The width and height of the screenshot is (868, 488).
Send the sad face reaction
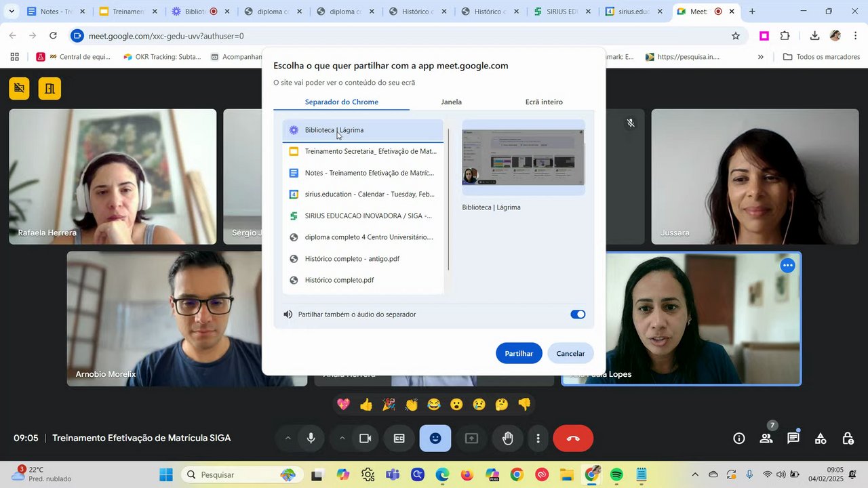click(x=479, y=405)
